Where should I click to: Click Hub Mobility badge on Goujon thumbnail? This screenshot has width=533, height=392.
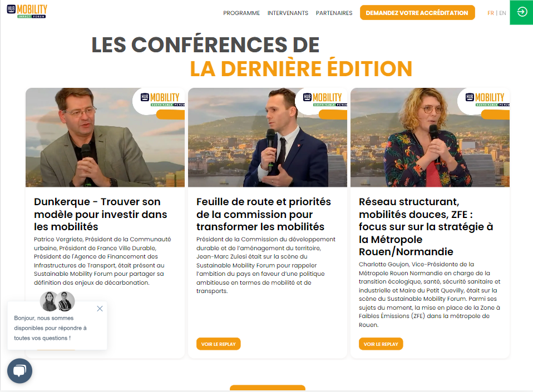tap(485, 100)
